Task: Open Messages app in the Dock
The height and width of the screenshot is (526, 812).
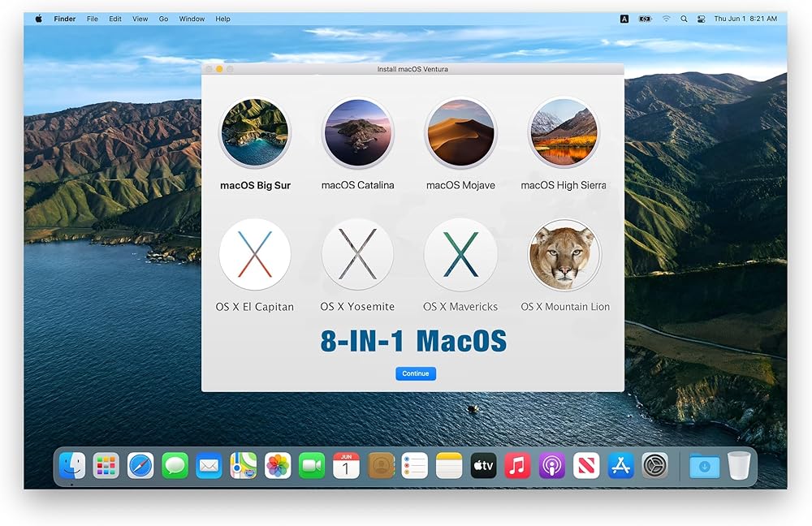Action: click(175, 465)
